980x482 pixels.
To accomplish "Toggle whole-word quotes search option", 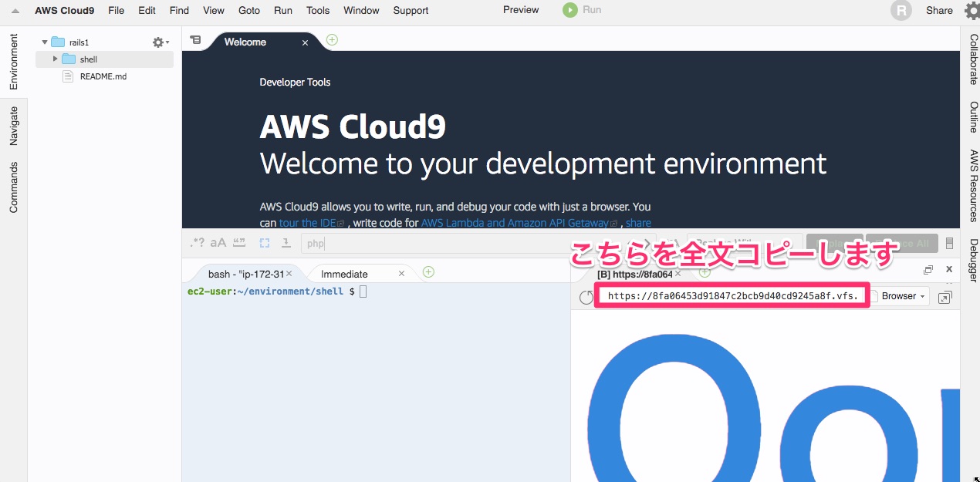I will 238,243.
